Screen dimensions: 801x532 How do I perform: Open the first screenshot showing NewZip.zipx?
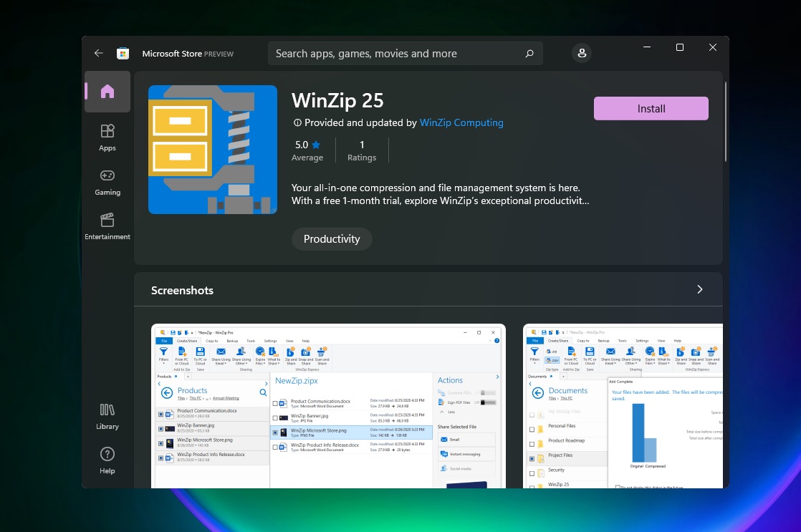coord(328,406)
